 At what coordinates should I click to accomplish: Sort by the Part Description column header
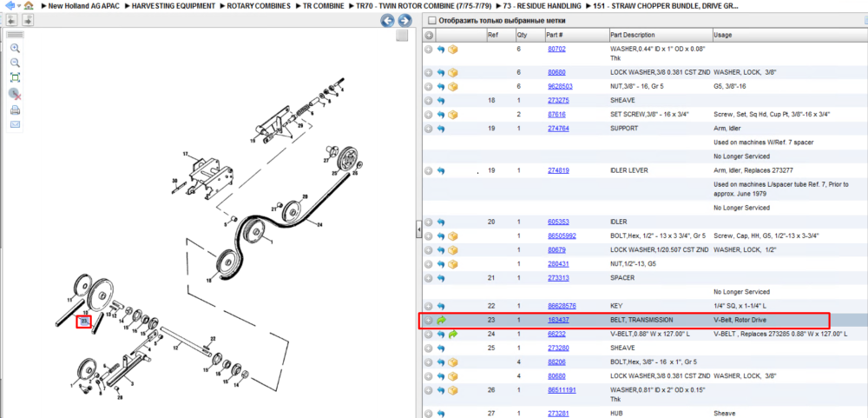point(661,35)
